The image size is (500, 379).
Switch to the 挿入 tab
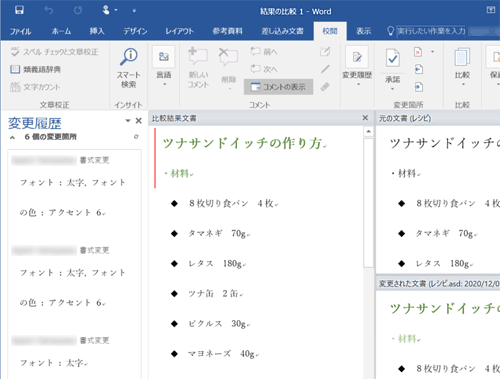tap(97, 31)
